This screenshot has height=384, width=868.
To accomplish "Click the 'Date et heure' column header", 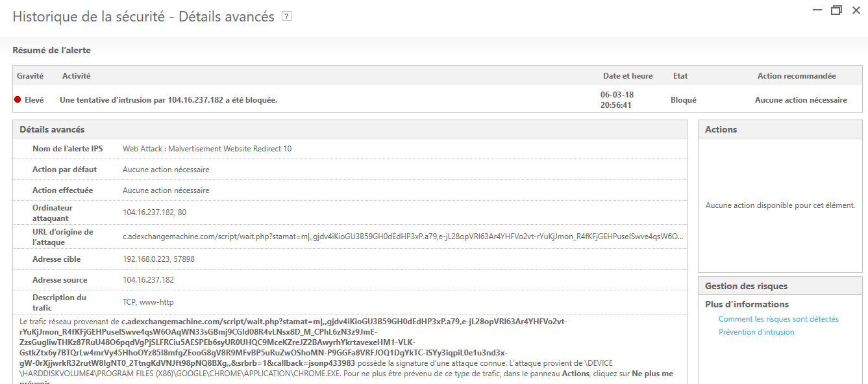I will point(627,76).
